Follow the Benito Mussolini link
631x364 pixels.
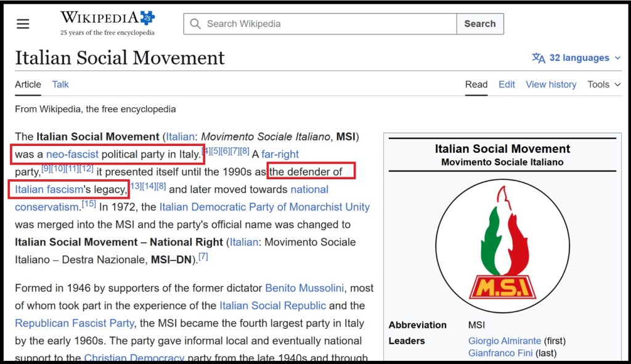point(304,288)
